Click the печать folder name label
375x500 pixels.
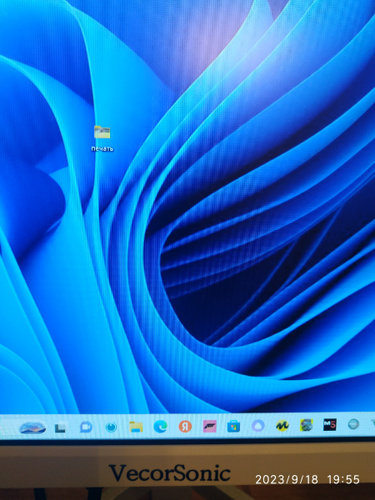coord(102,149)
